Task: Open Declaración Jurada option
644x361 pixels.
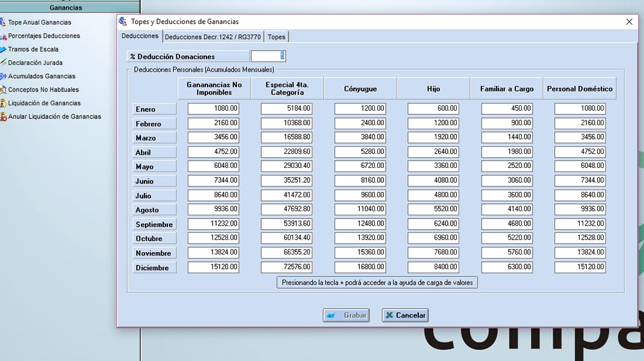Action: (36, 63)
